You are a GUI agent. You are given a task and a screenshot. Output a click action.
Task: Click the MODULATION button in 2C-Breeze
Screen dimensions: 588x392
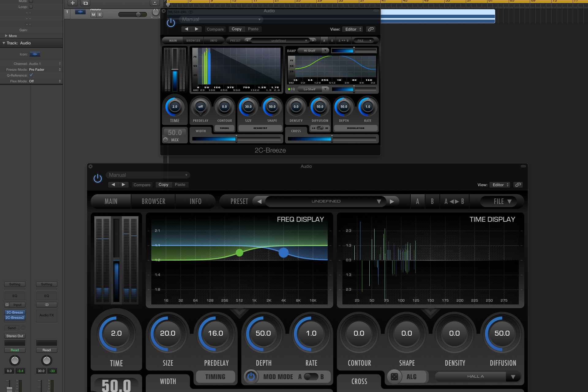tap(356, 128)
